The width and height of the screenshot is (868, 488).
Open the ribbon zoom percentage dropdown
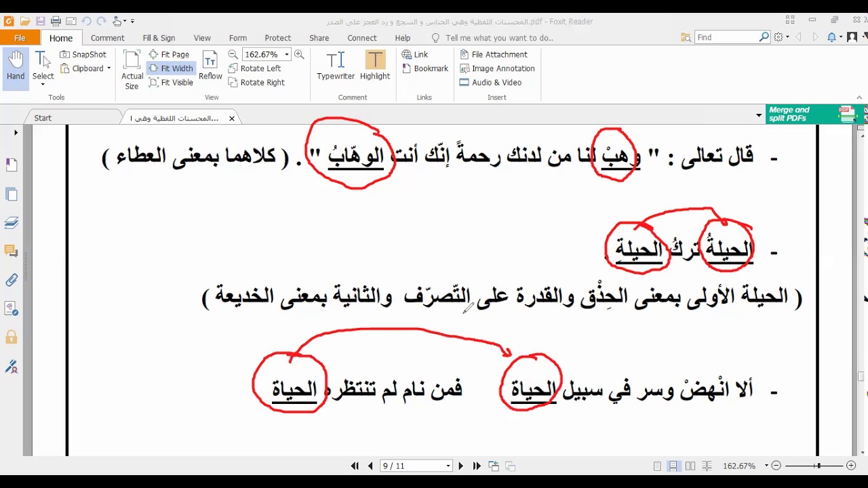coord(287,54)
